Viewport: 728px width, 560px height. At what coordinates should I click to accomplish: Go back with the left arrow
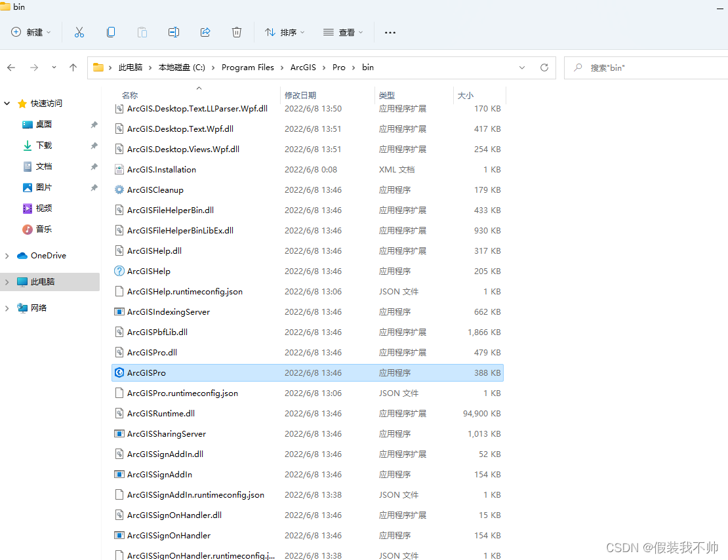[11, 68]
